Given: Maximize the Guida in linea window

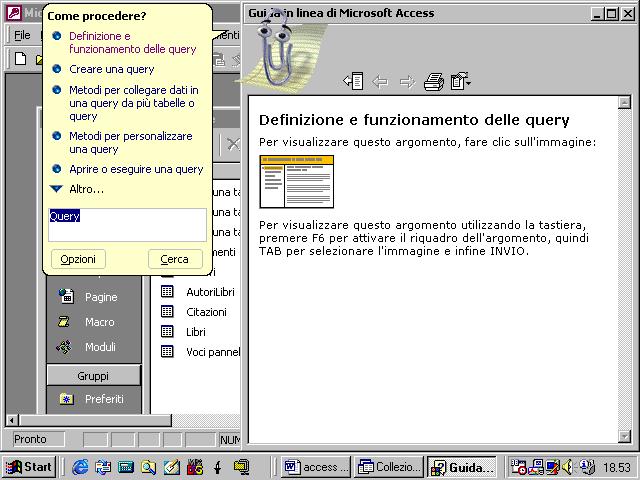Looking at the screenshot, I should point(611,14).
